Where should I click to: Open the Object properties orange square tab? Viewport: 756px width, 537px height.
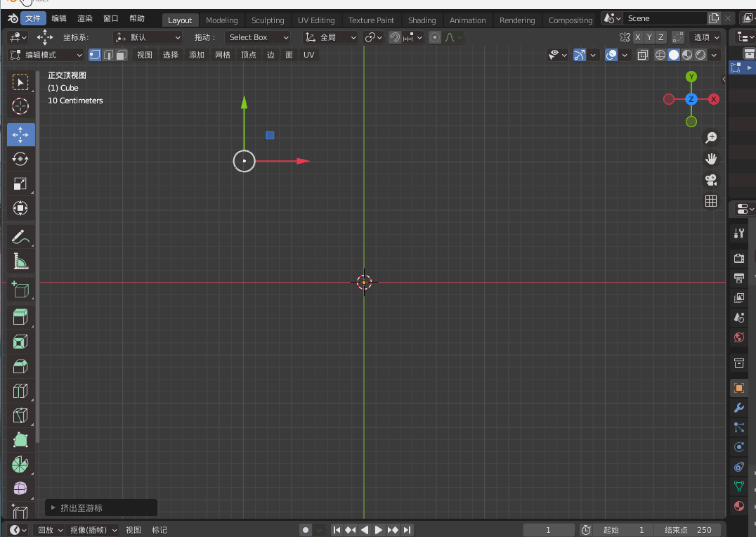coord(739,388)
